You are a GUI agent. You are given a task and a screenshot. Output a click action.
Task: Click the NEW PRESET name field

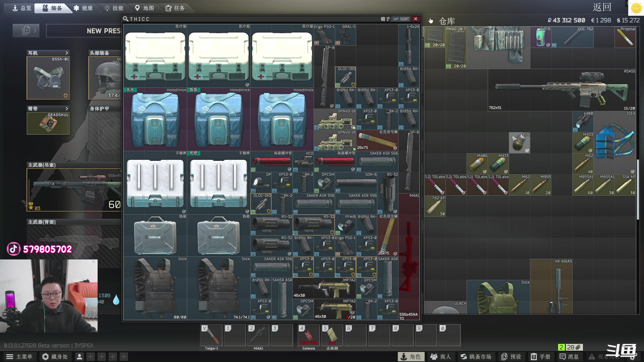[84, 31]
